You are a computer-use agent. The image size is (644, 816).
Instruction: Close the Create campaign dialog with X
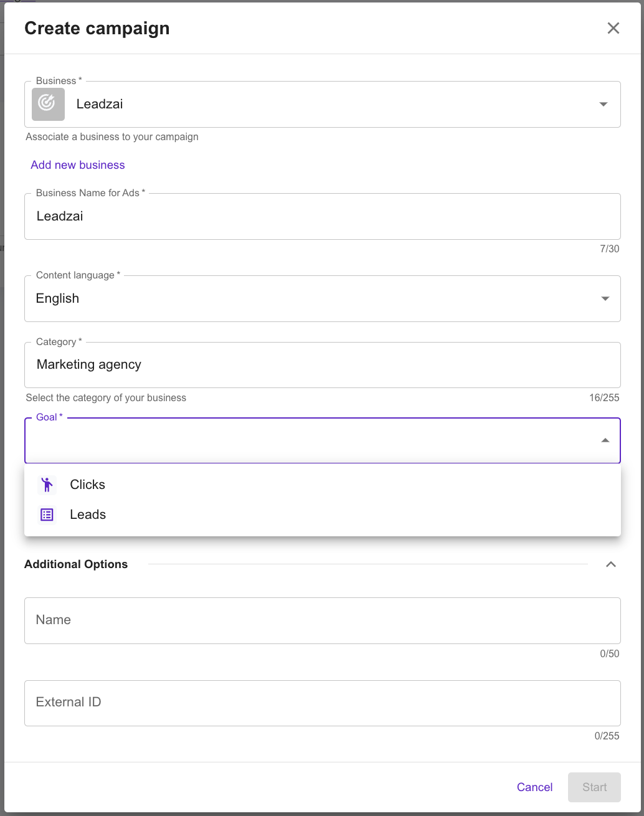[613, 28]
